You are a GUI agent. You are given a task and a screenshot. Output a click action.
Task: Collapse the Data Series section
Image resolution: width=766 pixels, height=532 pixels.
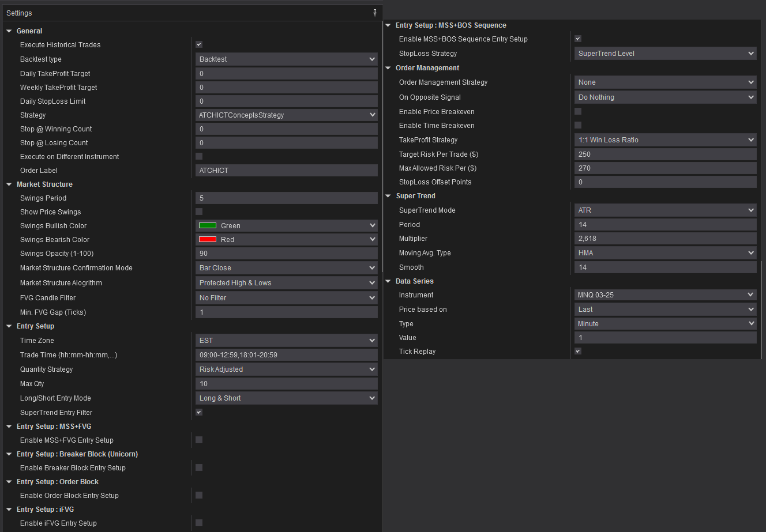click(388, 281)
